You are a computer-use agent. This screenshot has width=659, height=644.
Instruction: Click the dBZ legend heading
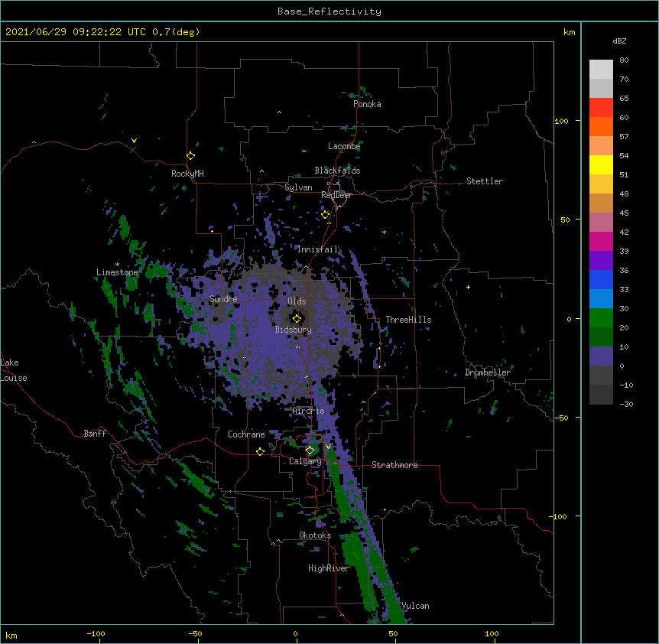(x=619, y=41)
